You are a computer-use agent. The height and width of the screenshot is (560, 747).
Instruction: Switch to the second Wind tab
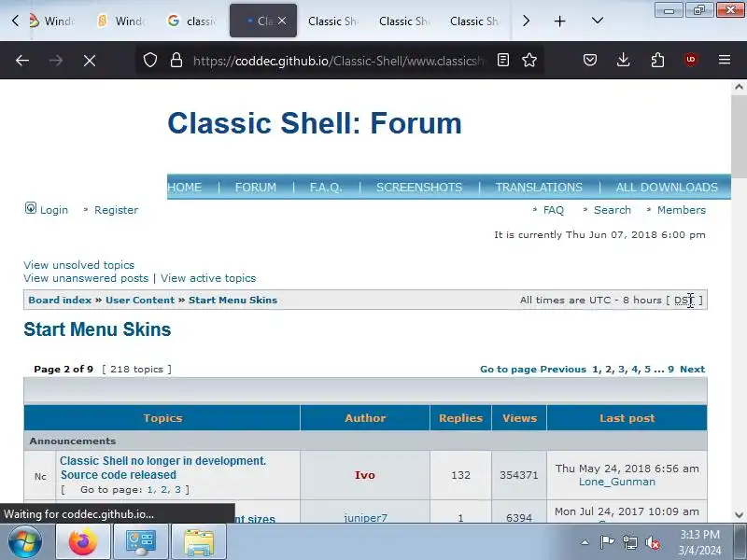pos(122,21)
